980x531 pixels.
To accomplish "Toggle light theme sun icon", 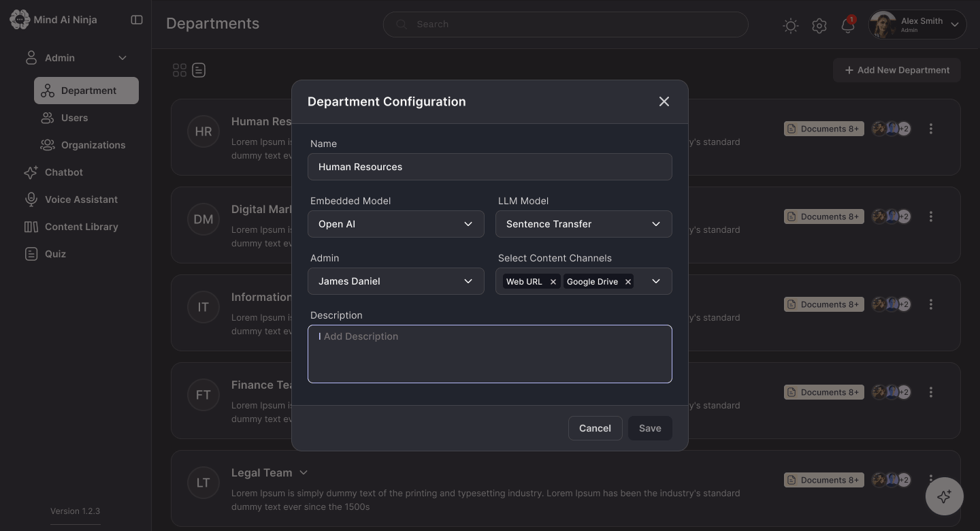I will pos(791,26).
